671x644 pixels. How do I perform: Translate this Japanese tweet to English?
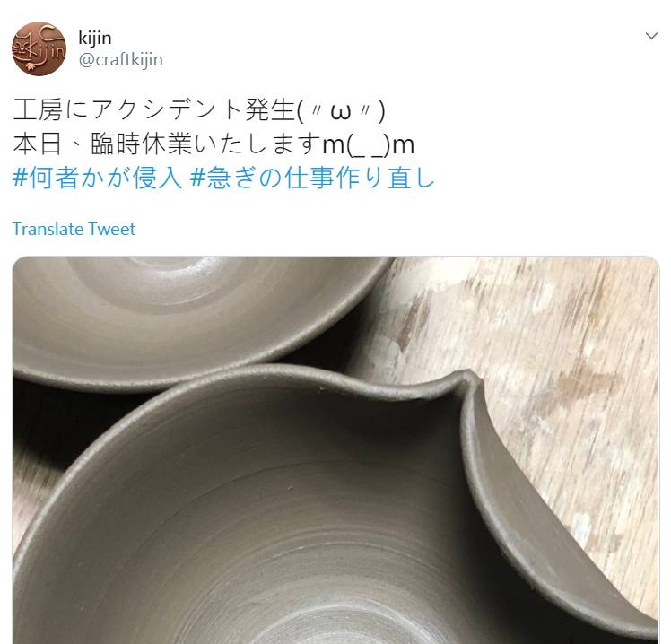[74, 230]
